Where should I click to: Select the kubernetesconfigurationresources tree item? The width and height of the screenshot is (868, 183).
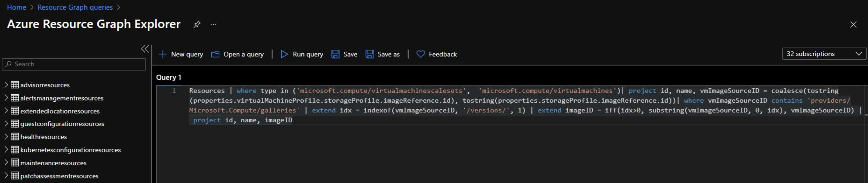pos(70,150)
